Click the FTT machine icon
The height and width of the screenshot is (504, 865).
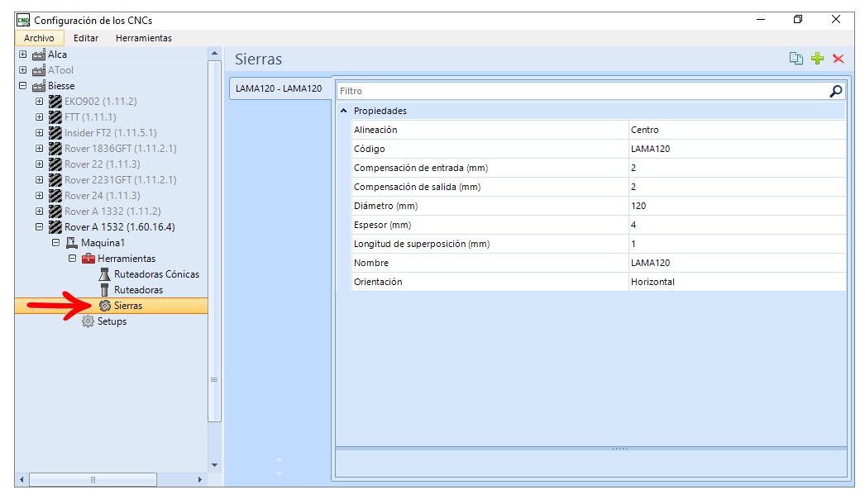[x=55, y=116]
